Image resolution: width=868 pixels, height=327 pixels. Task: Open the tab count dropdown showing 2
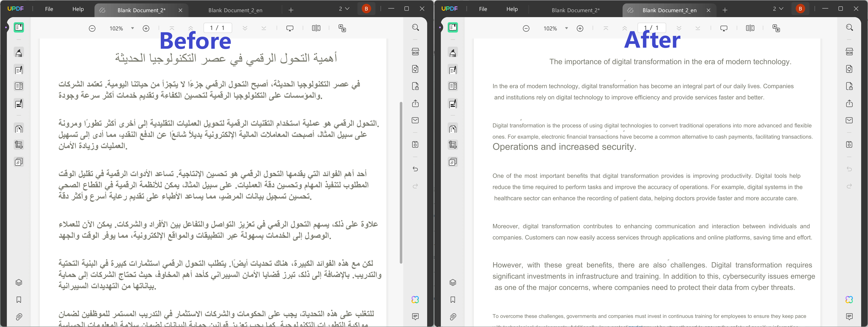coord(344,9)
